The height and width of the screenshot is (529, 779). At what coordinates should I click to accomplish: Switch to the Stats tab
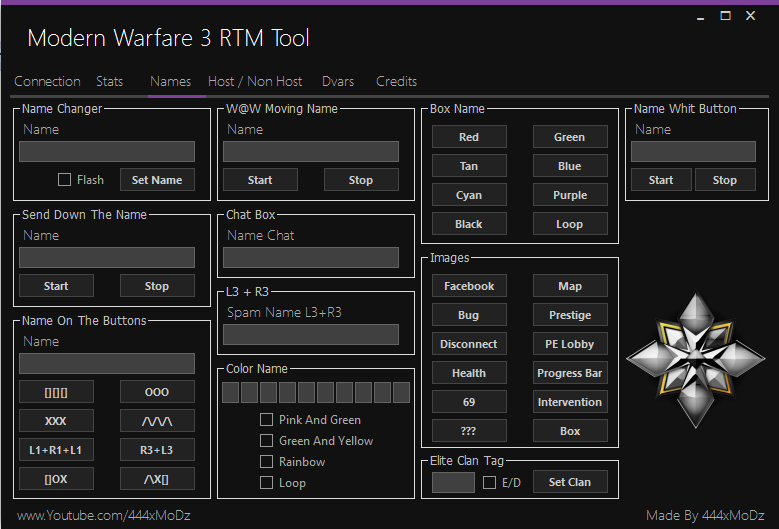109,81
